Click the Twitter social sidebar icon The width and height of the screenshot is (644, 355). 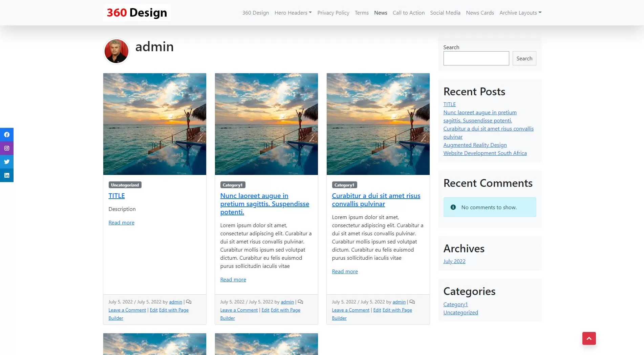pyautogui.click(x=7, y=162)
